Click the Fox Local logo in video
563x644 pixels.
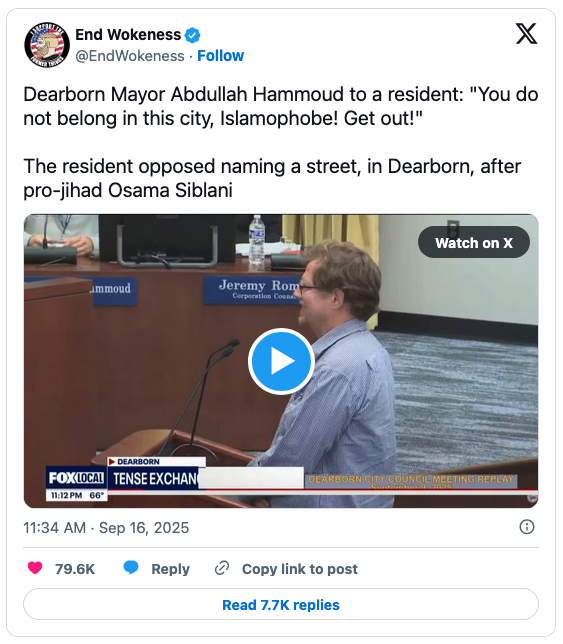pyautogui.click(x=76, y=478)
